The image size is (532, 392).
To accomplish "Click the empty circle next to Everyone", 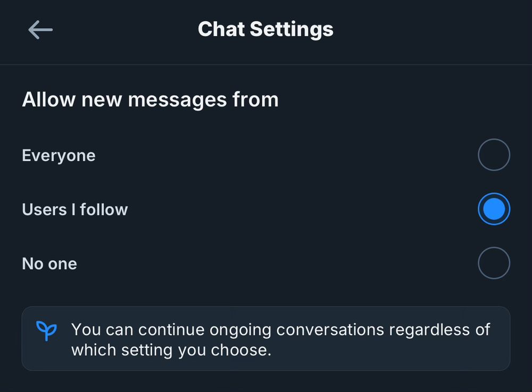I will (x=494, y=155).
